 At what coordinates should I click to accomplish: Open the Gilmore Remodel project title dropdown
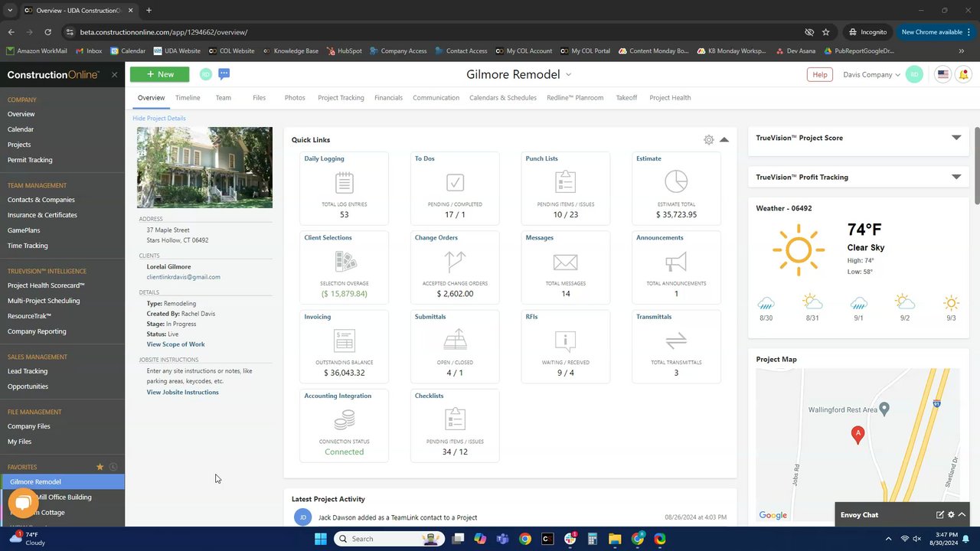tap(568, 75)
